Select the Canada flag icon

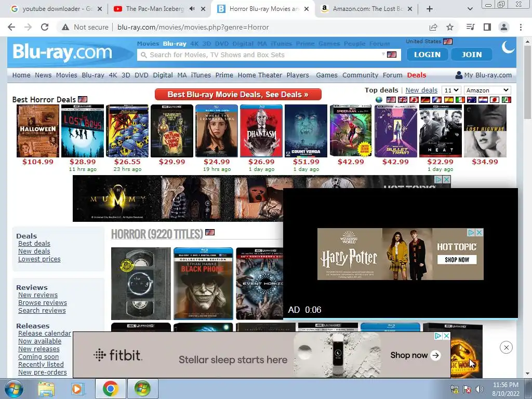414,100
